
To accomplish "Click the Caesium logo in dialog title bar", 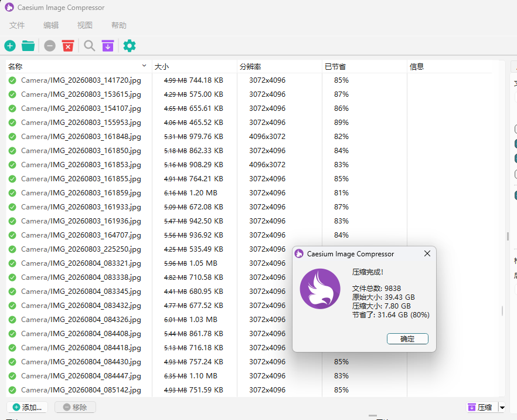I will [299, 254].
